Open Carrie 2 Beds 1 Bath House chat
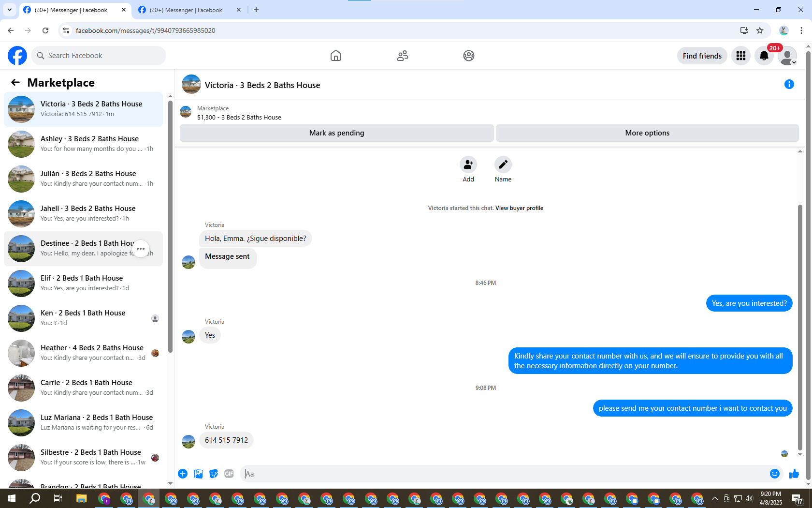This screenshot has width=812, height=508. 84,388
